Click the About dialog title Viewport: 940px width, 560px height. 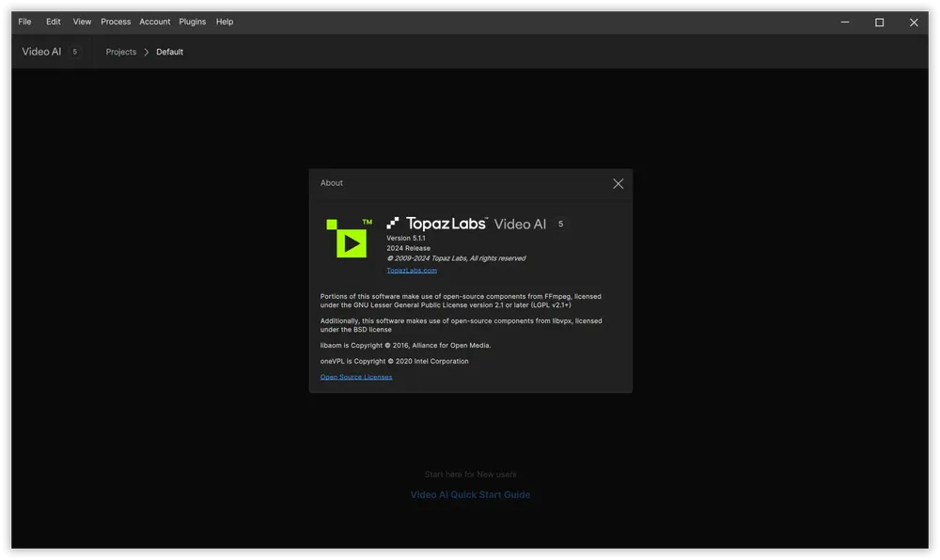pyautogui.click(x=332, y=183)
